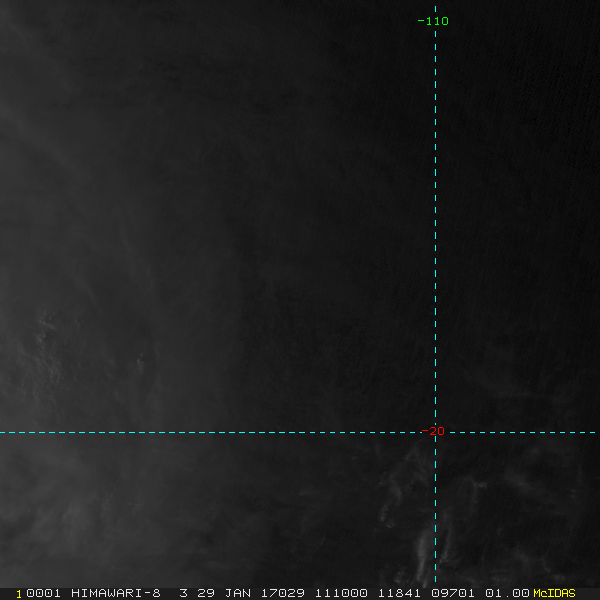The width and height of the screenshot is (600, 600).
Task: Click the yellow McIDAS label
Action: (x=554, y=593)
